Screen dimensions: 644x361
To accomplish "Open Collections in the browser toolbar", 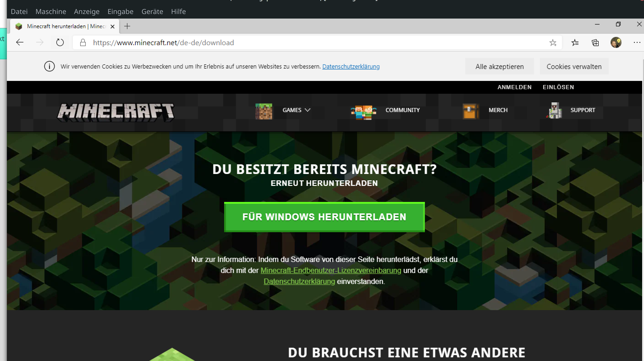I will pos(595,43).
